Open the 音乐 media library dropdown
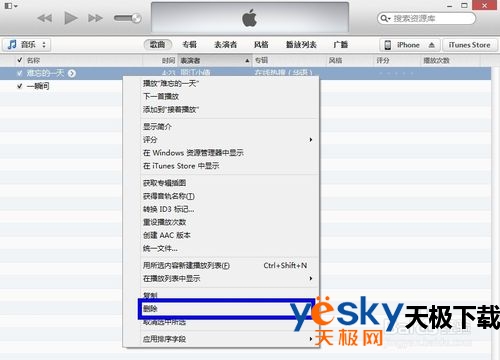This screenshot has height=360, width=500. click(x=27, y=44)
